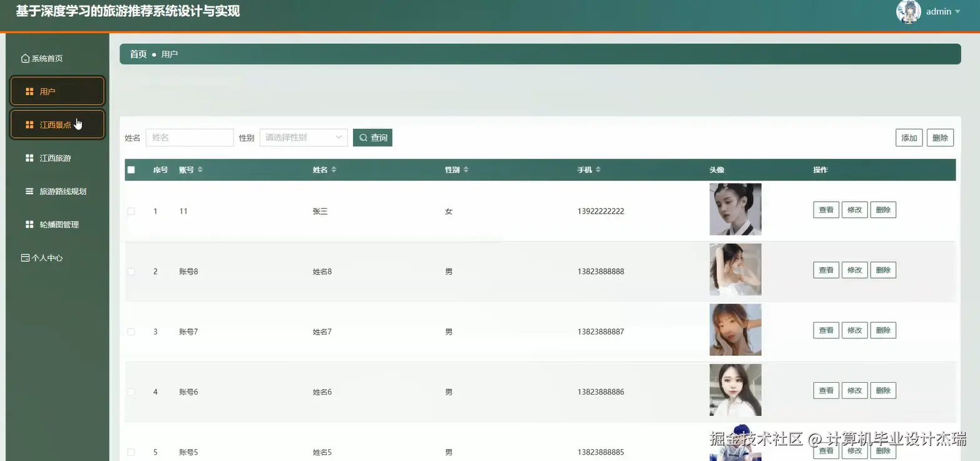This screenshot has height=461, width=980.
Task: Click the avatar thumbnail for 账号7
Action: coord(735,329)
